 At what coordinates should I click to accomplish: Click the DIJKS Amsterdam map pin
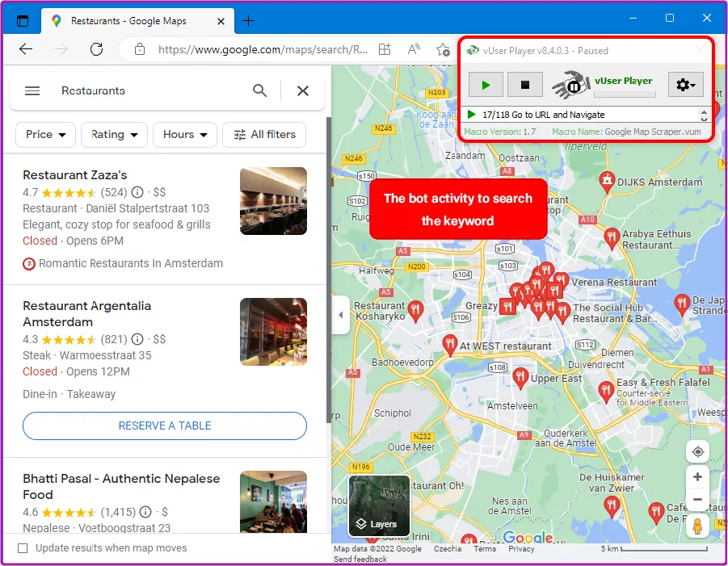tap(607, 182)
